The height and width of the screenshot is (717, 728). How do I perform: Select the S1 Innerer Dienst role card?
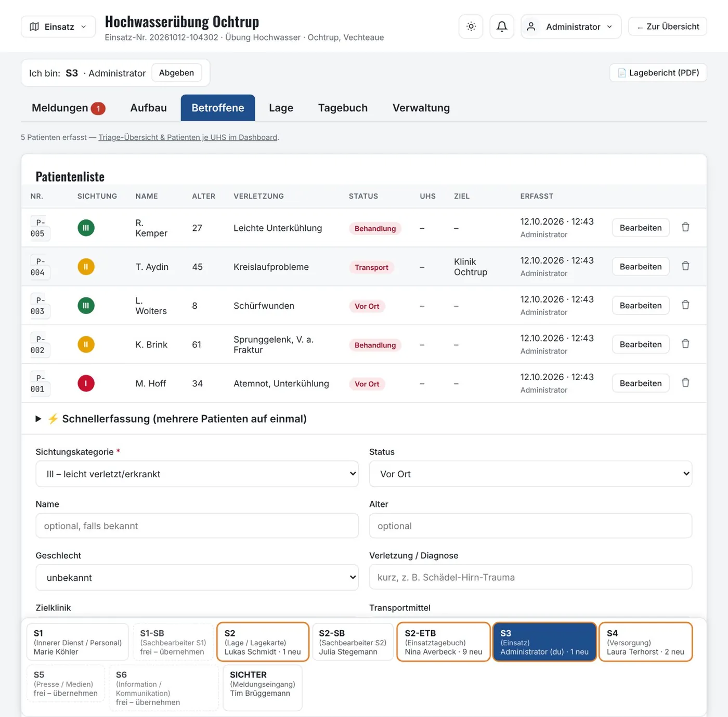77,642
